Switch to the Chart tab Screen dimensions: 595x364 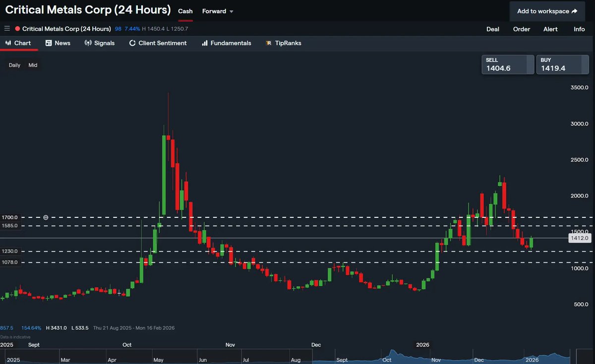coord(18,43)
